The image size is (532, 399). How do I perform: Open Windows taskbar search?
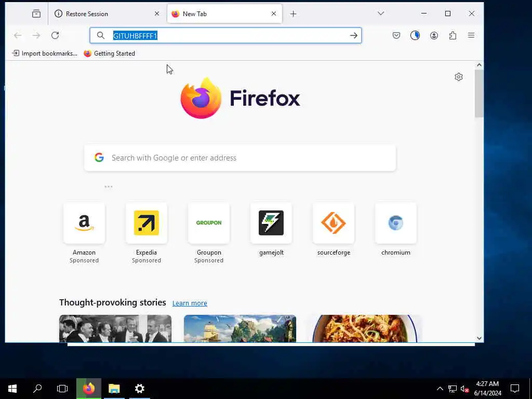(x=37, y=389)
